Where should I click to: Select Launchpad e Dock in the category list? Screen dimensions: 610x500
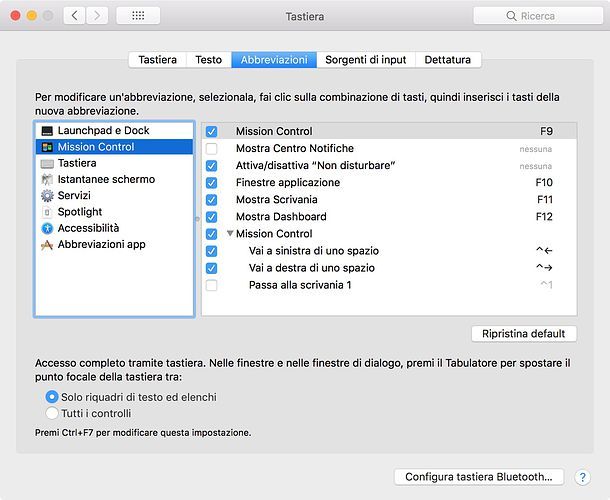tap(114, 131)
